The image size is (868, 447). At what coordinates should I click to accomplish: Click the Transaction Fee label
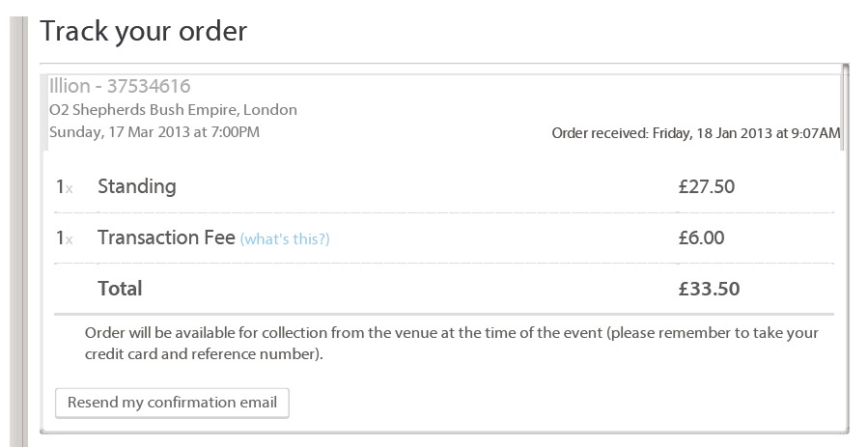click(166, 237)
